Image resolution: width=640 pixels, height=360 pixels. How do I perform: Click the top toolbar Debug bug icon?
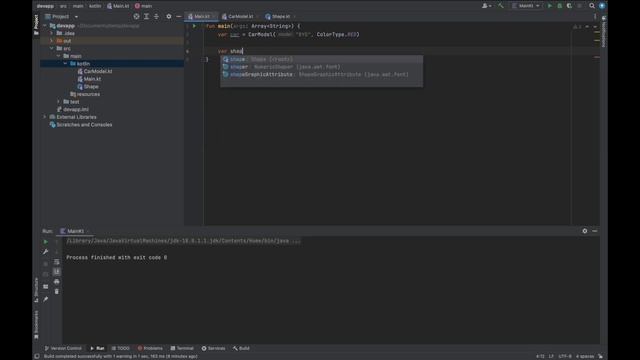tap(560, 6)
